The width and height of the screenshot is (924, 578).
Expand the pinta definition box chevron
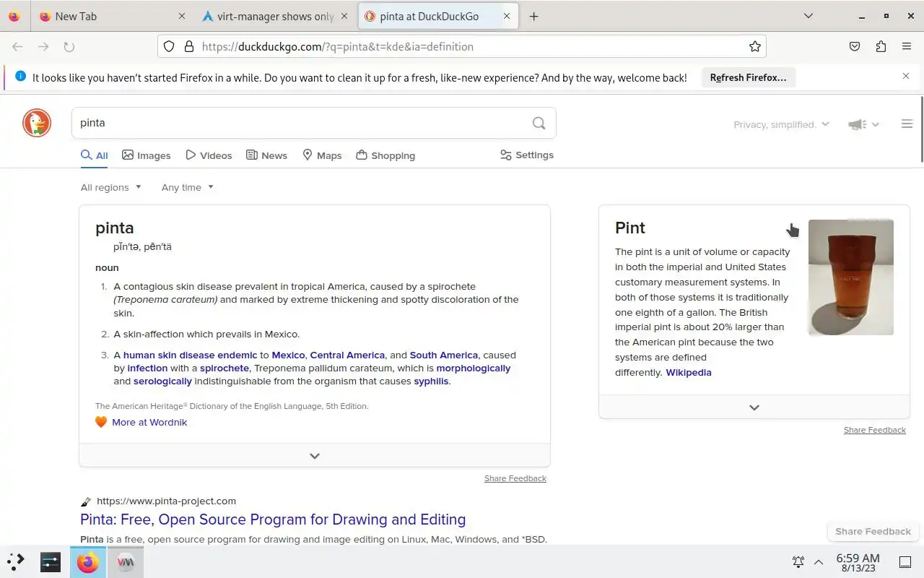click(315, 456)
